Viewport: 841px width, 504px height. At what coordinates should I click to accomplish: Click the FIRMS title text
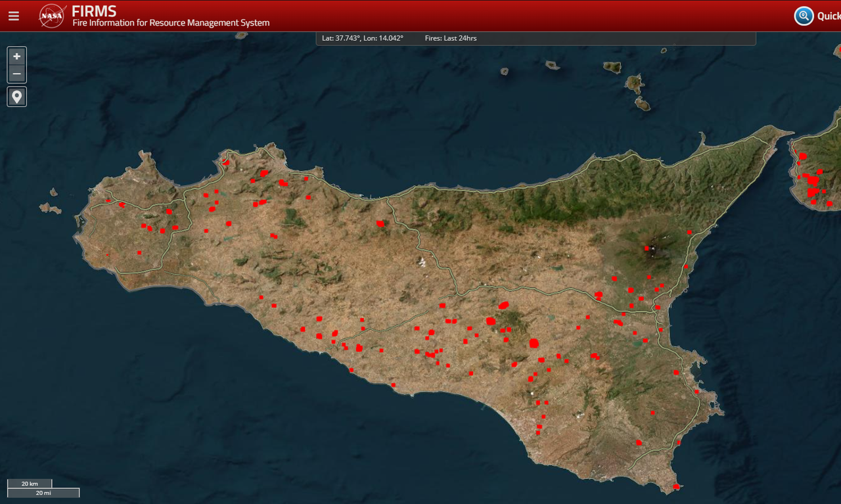(94, 11)
